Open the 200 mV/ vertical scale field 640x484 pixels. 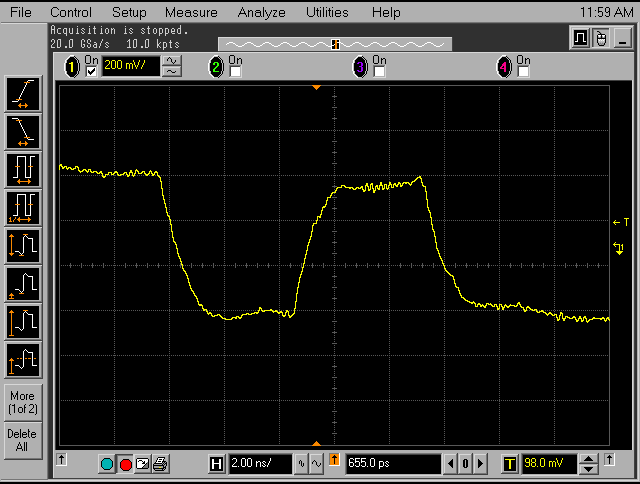(130, 67)
